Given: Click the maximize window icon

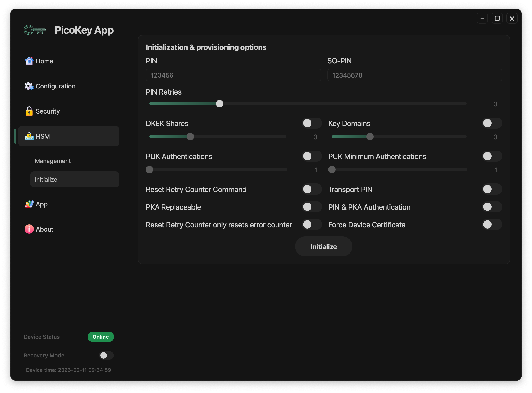Looking at the screenshot, I should pyautogui.click(x=497, y=18).
